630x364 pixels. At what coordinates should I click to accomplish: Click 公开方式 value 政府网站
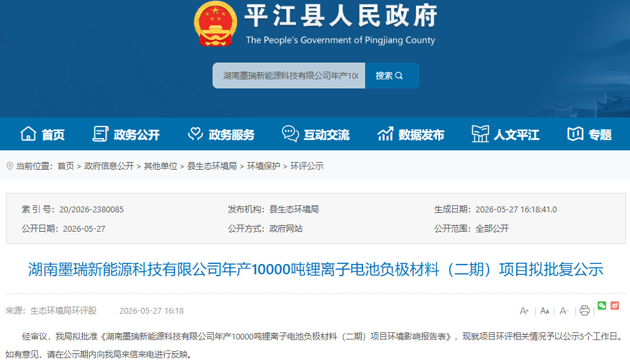pos(286,228)
